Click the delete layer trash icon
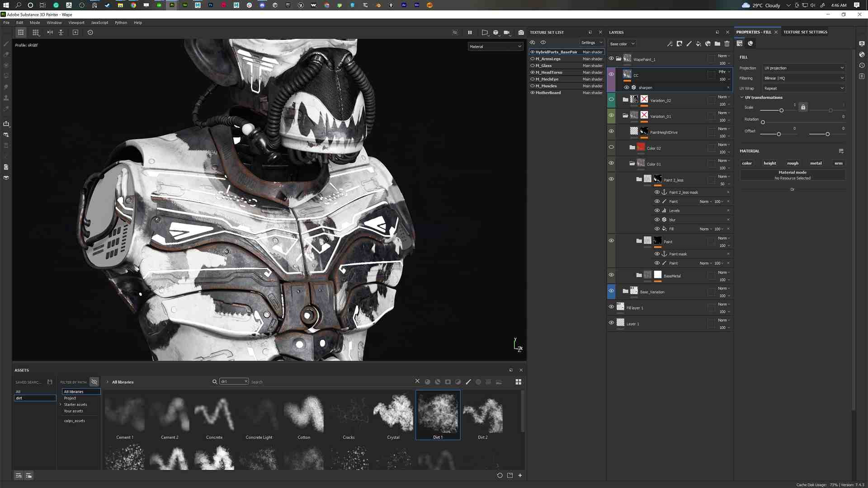Screen dimensions: 868x488 (727, 44)
